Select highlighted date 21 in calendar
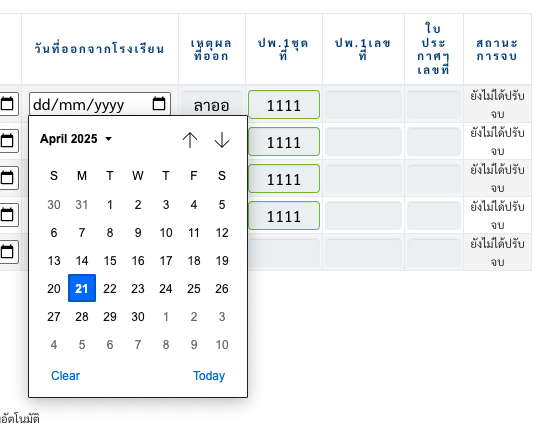 tap(82, 288)
